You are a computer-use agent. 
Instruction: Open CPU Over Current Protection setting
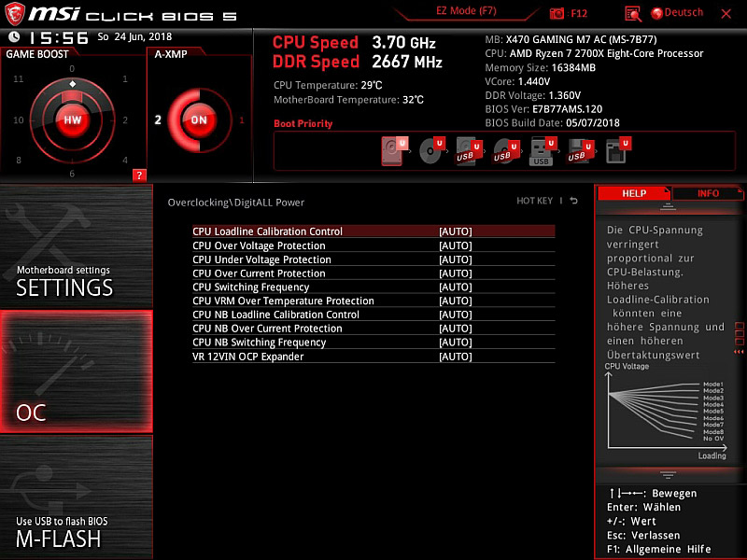tap(373, 273)
